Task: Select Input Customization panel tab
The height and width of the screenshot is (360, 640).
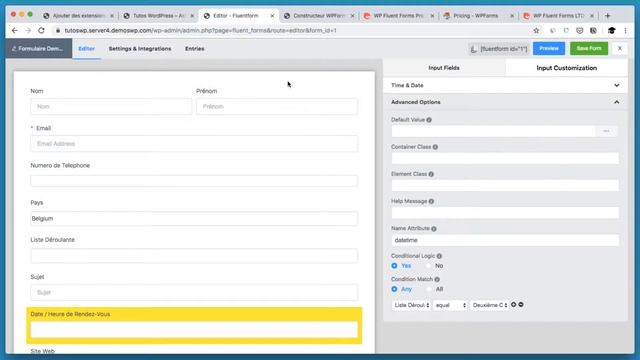Action: 567,68
